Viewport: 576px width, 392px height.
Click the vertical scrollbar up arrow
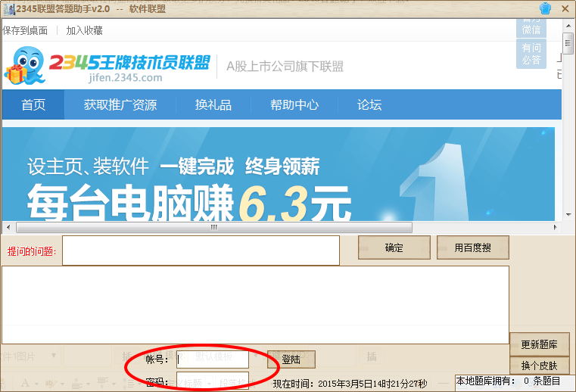pos(568,26)
